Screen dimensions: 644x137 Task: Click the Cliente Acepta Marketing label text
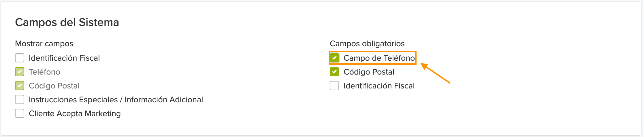[75, 114]
